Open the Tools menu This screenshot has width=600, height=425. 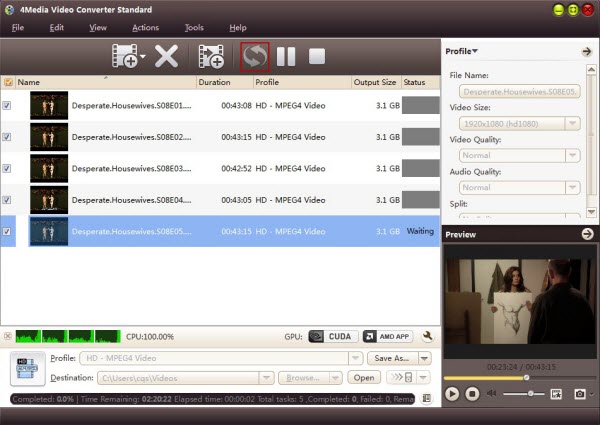[194, 27]
